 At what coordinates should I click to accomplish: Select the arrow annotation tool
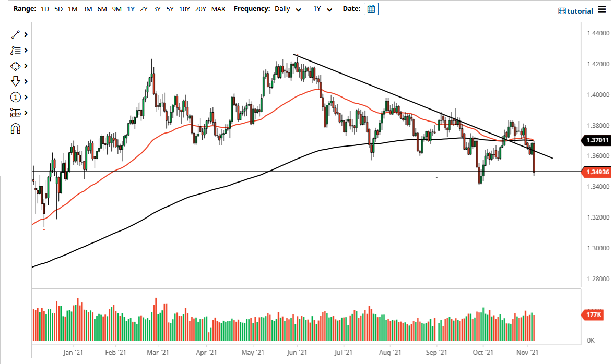tap(16, 81)
